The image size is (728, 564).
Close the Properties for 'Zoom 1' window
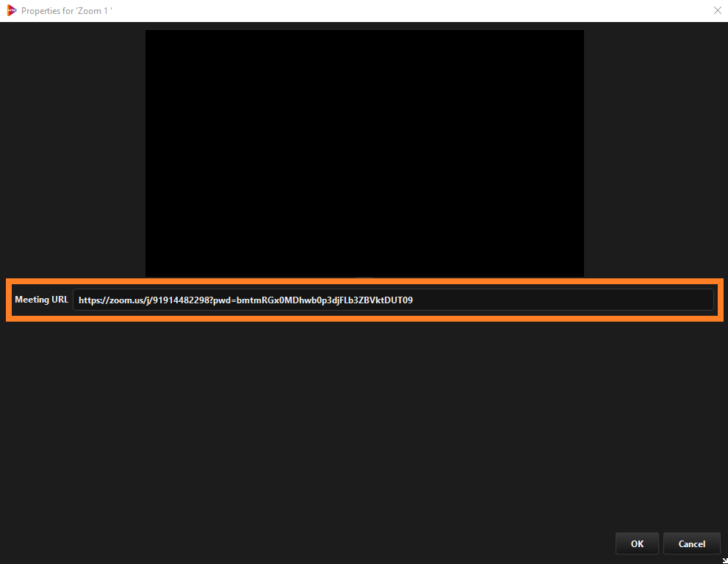(717, 10)
